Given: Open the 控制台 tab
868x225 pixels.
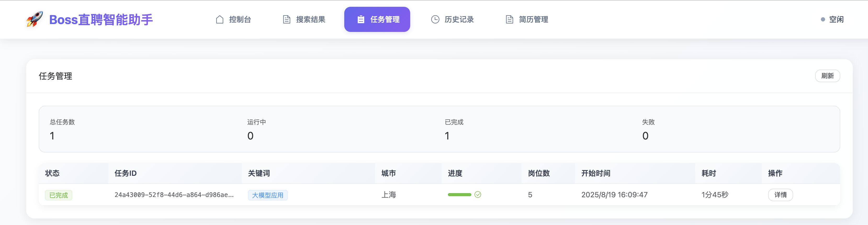Looking at the screenshot, I should (x=233, y=20).
